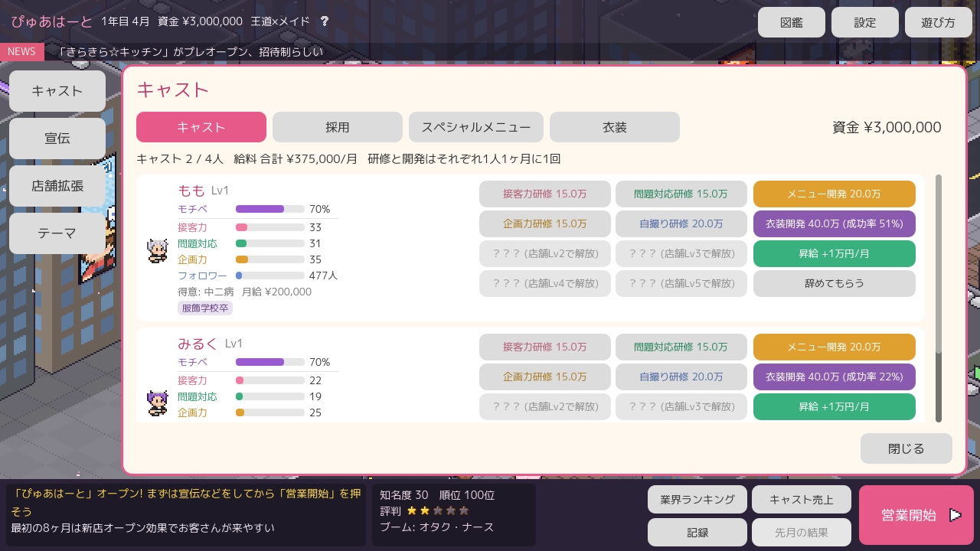
Task: Open the 遊び方 how-to-play guide
Action: click(x=939, y=22)
